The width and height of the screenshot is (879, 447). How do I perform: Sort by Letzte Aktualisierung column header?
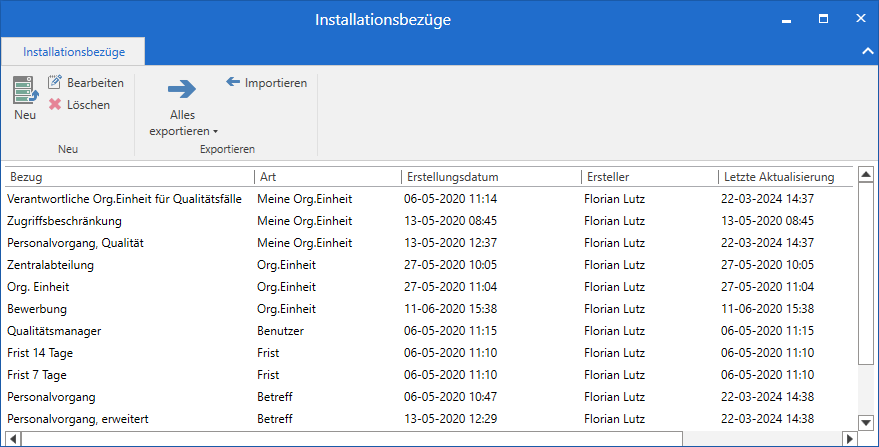782,177
